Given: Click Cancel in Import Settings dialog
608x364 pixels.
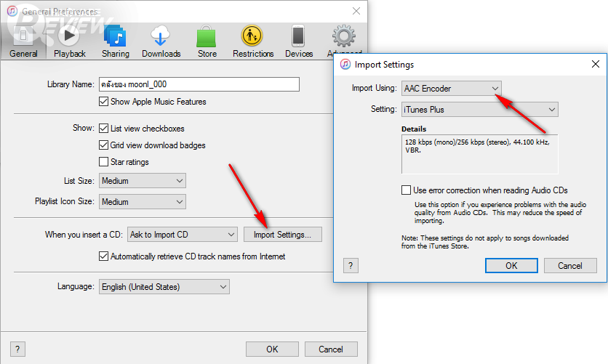Looking at the screenshot, I should [570, 265].
